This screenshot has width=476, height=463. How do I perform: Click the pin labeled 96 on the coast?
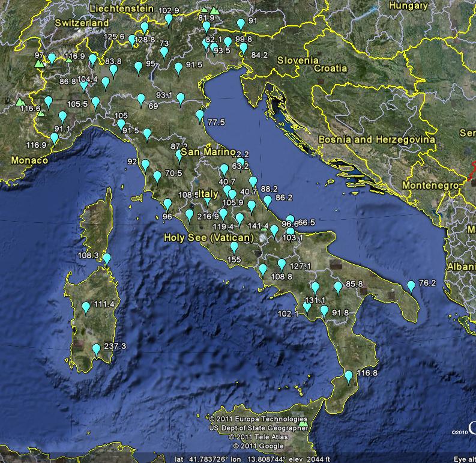(x=167, y=205)
